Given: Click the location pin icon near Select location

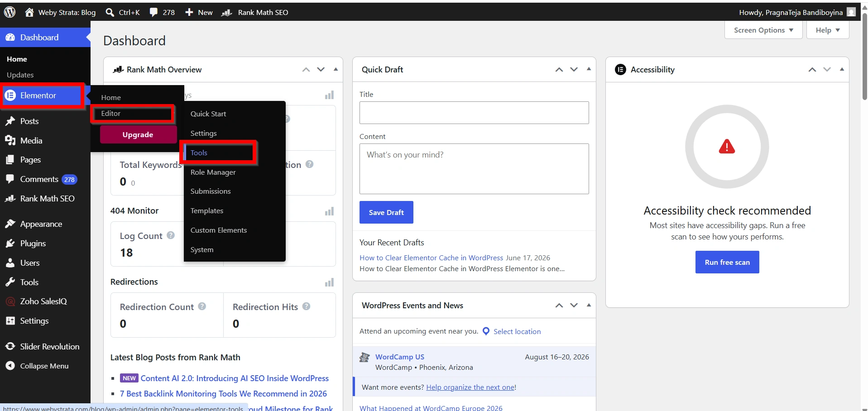Looking at the screenshot, I should tap(486, 331).
